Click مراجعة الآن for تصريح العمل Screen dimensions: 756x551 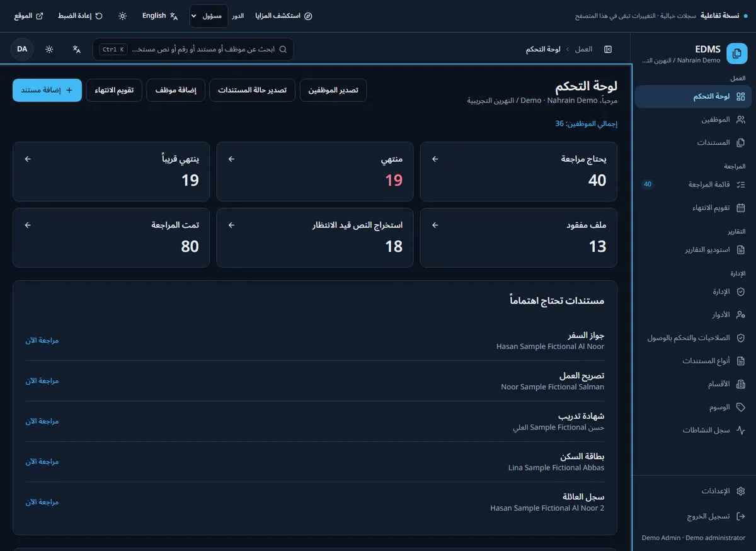(42, 381)
